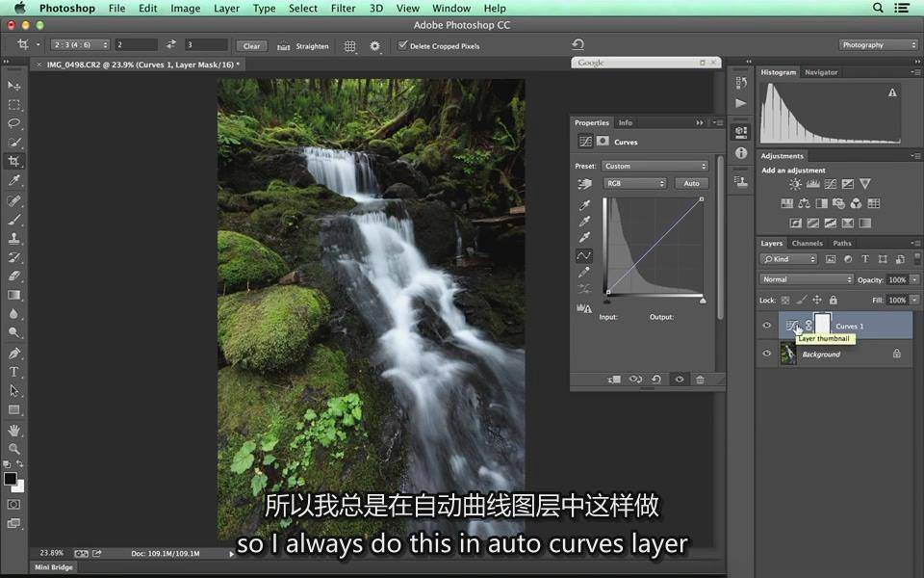Image resolution: width=924 pixels, height=578 pixels.
Task: Click the Clear button in options bar
Action: point(251,45)
